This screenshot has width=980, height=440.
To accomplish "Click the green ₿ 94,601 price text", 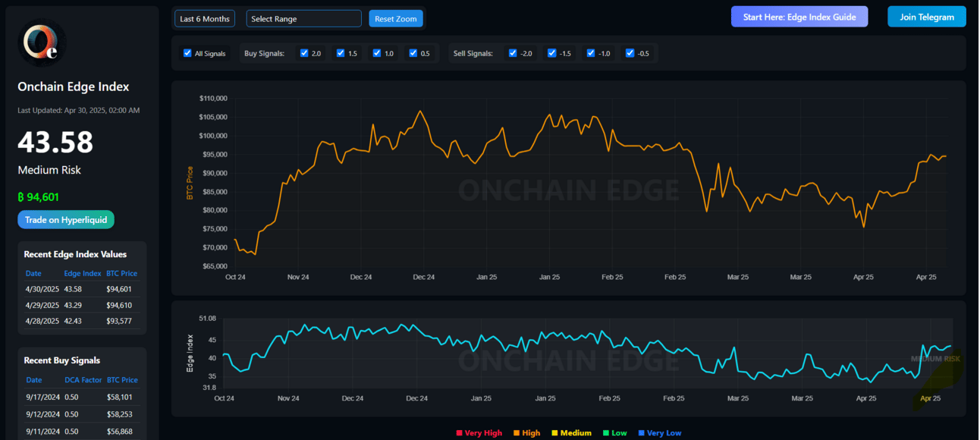I will 39,197.
